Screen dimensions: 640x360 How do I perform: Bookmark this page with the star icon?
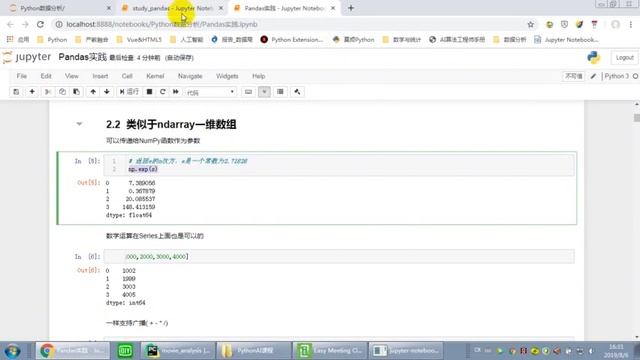(x=531, y=24)
